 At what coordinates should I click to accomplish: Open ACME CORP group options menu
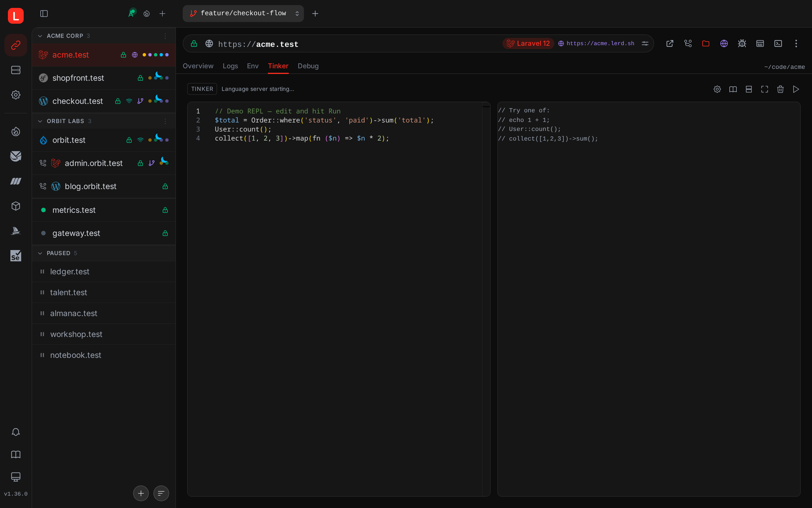pos(166,36)
